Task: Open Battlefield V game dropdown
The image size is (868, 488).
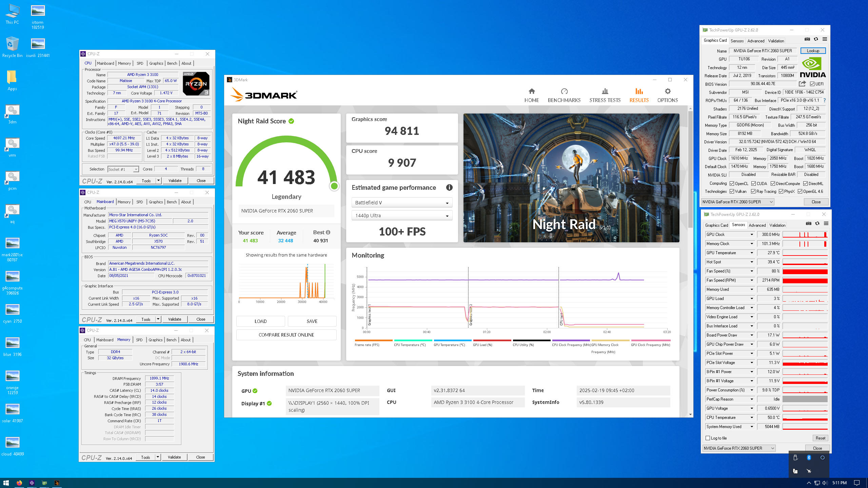Action: tap(402, 203)
